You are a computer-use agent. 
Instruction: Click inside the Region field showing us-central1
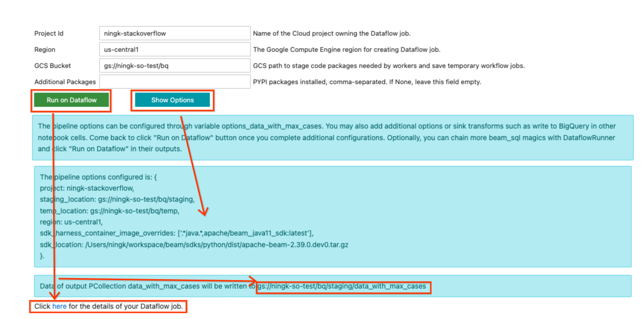(x=174, y=49)
